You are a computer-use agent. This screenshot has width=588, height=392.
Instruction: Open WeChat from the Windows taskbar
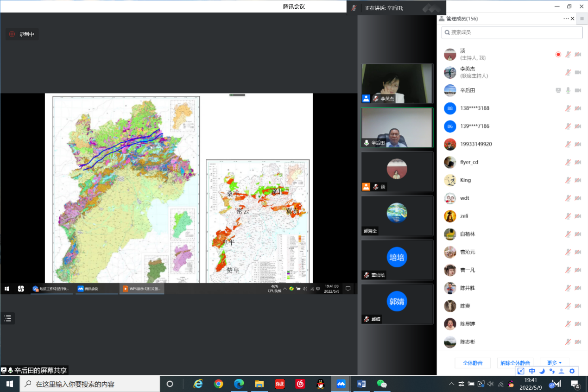(381, 384)
